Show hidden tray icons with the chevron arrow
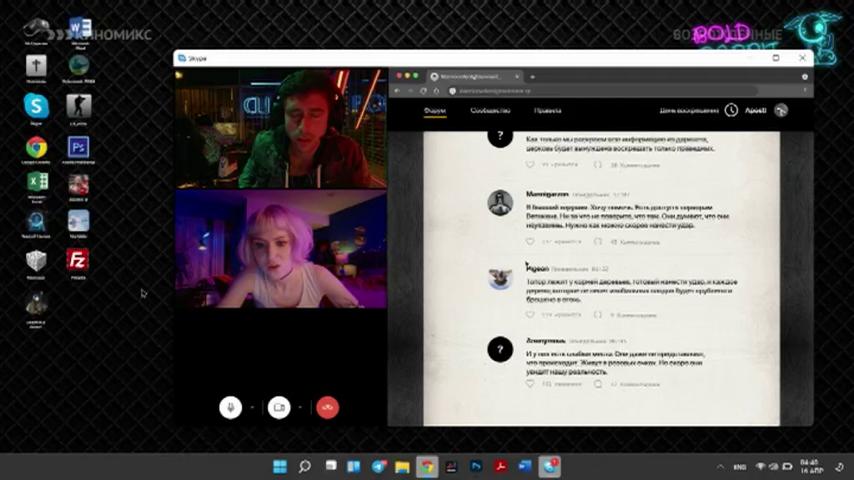The image size is (854, 480). [x=720, y=467]
